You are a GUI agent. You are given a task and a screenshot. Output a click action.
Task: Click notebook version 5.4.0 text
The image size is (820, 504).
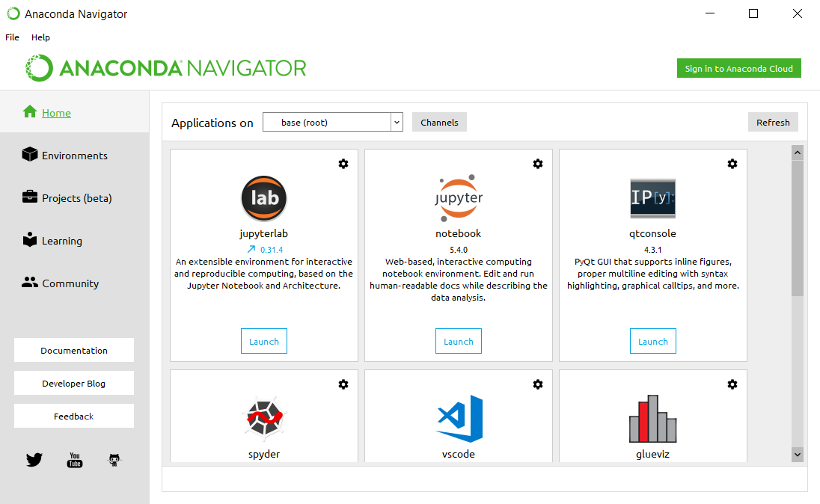pyautogui.click(x=458, y=250)
